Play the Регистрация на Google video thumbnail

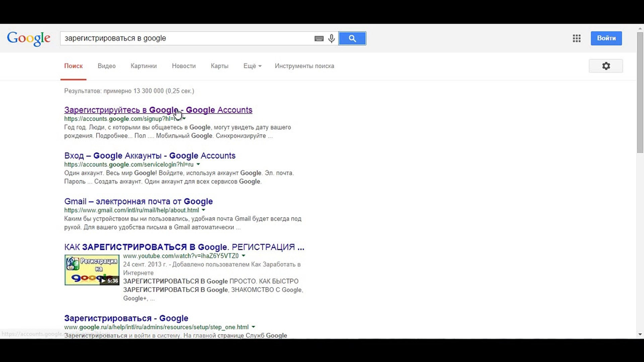(x=92, y=270)
